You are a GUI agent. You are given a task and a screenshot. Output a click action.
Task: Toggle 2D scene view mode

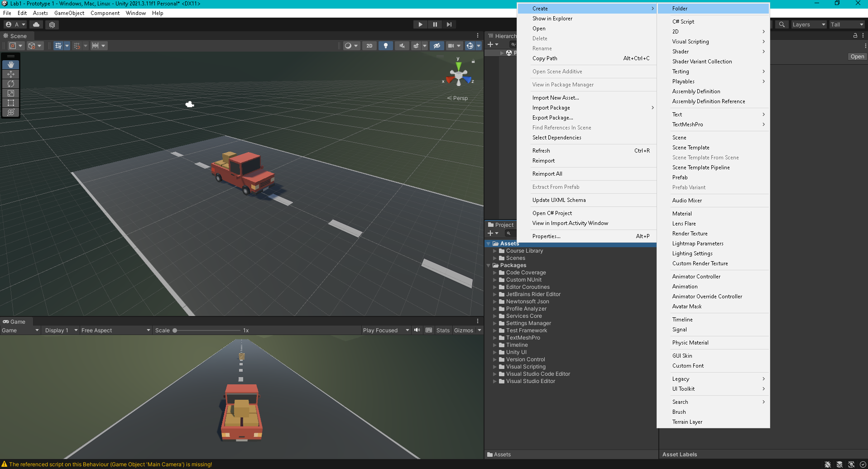click(369, 46)
